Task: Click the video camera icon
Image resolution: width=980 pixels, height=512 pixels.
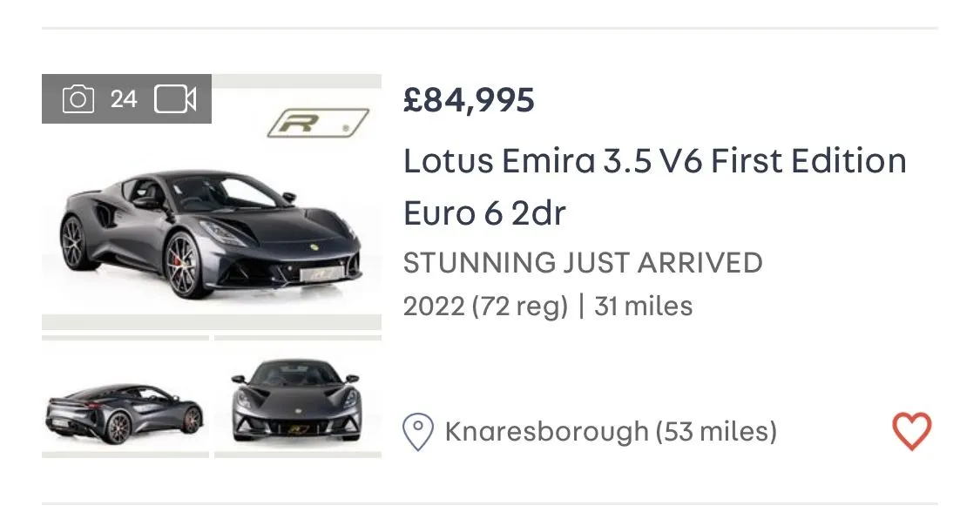Action: [x=175, y=99]
